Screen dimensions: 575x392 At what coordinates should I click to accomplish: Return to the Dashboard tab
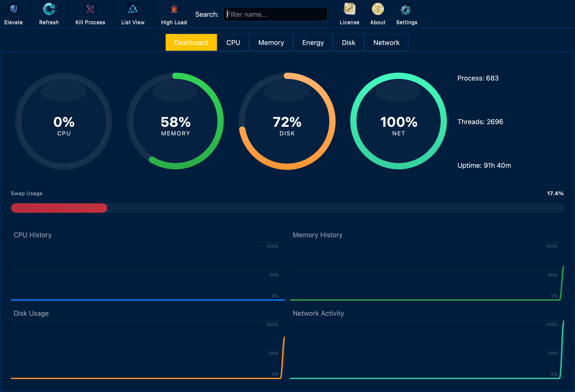[x=191, y=42]
